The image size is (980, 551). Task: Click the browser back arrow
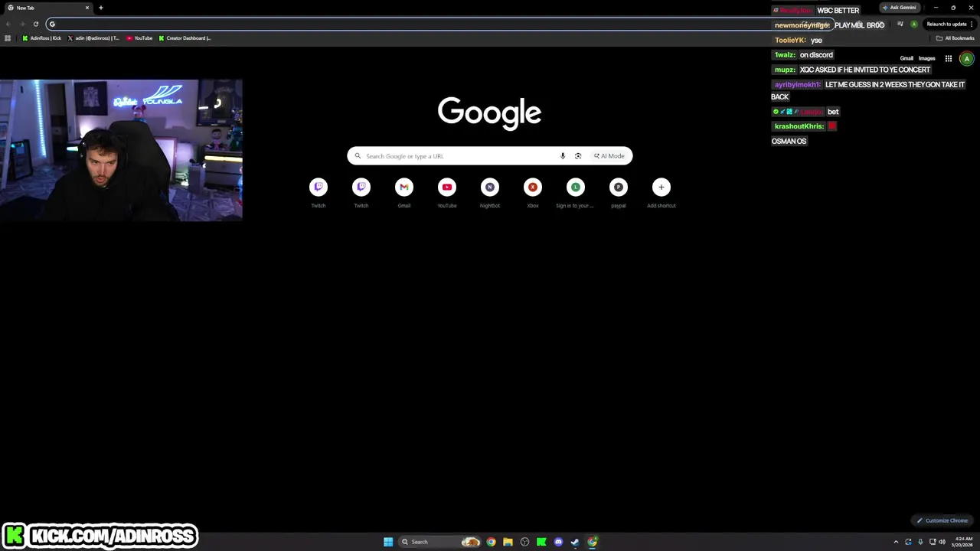(8, 24)
